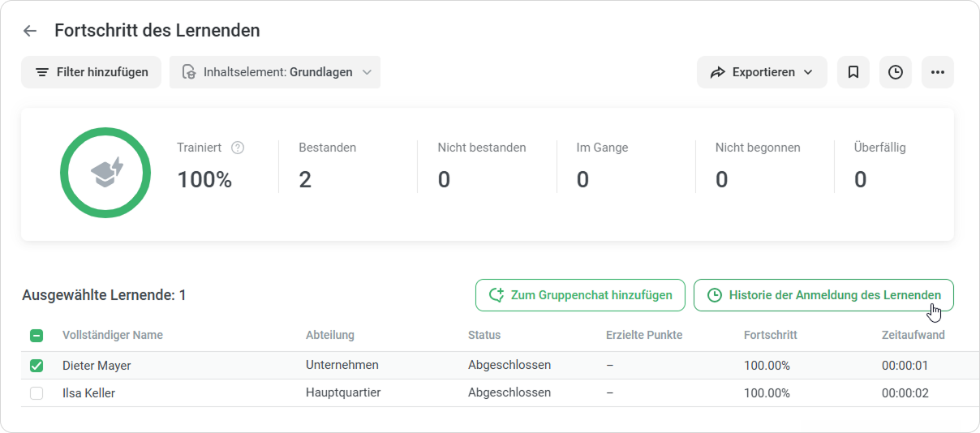Image resolution: width=980 pixels, height=433 pixels.
Task: Click the Bestanden count of 2
Action: [x=305, y=179]
